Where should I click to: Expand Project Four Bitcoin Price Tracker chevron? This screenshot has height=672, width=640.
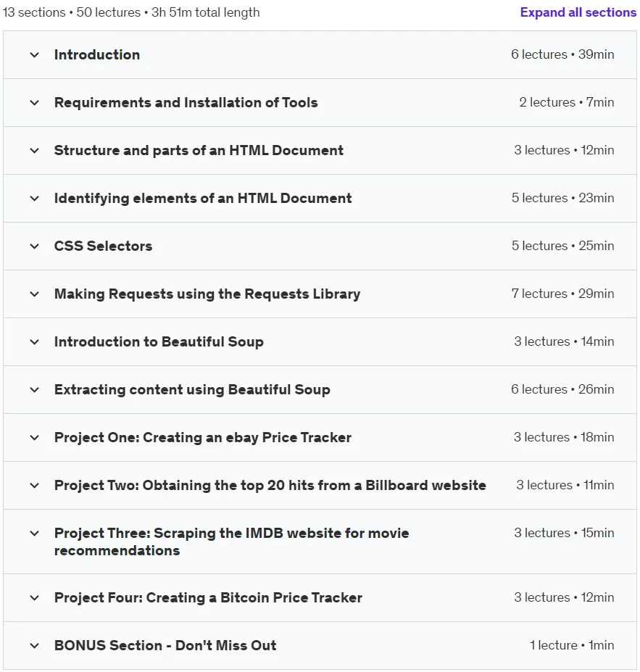click(x=35, y=598)
